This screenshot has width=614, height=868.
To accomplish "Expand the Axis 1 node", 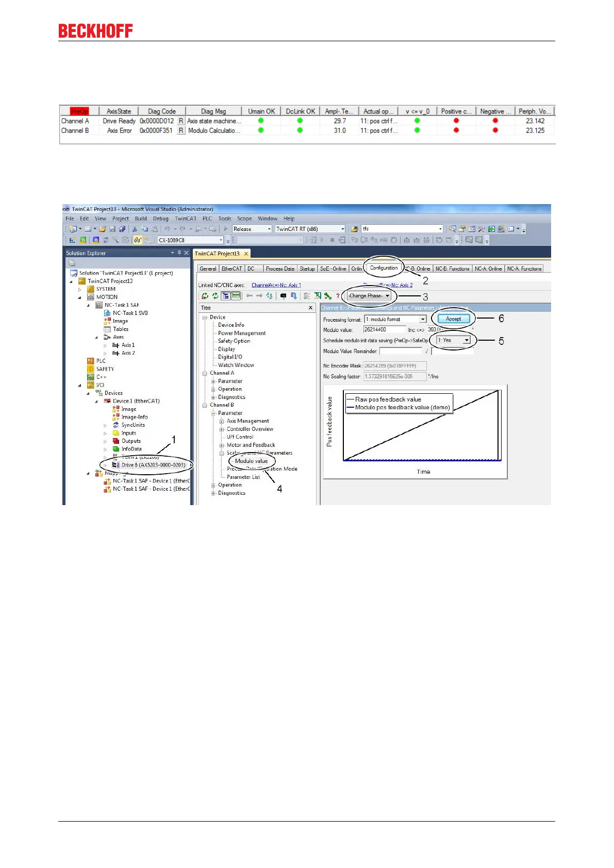I will click(105, 345).
